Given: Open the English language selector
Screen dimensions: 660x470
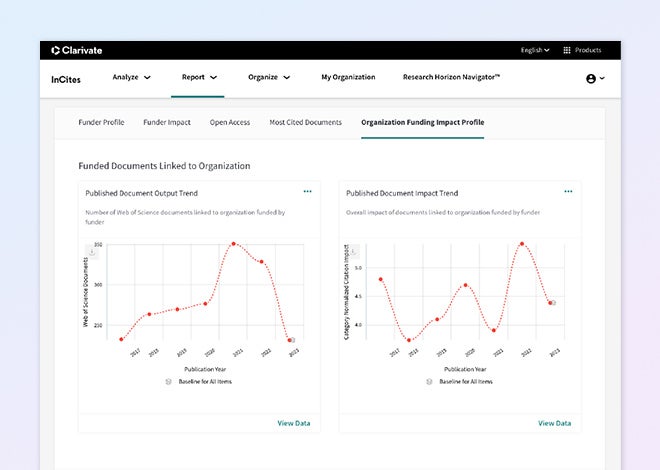Looking at the screenshot, I should pos(537,50).
